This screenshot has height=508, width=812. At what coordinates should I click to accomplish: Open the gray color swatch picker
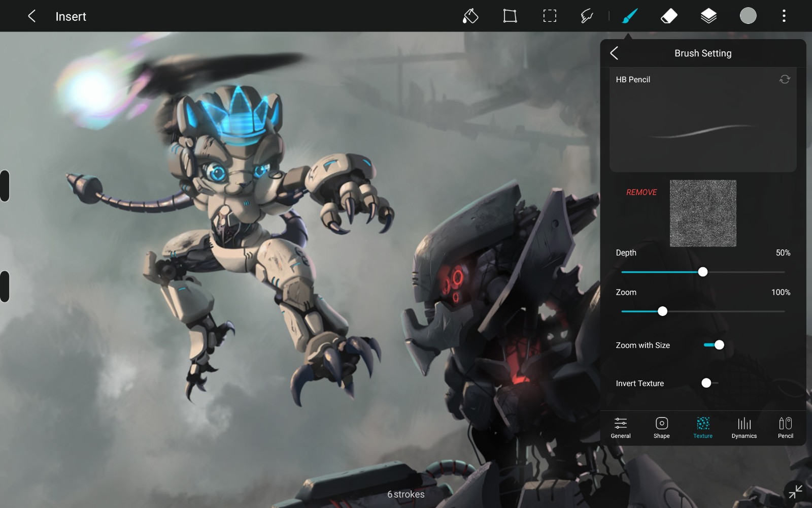[x=748, y=16]
